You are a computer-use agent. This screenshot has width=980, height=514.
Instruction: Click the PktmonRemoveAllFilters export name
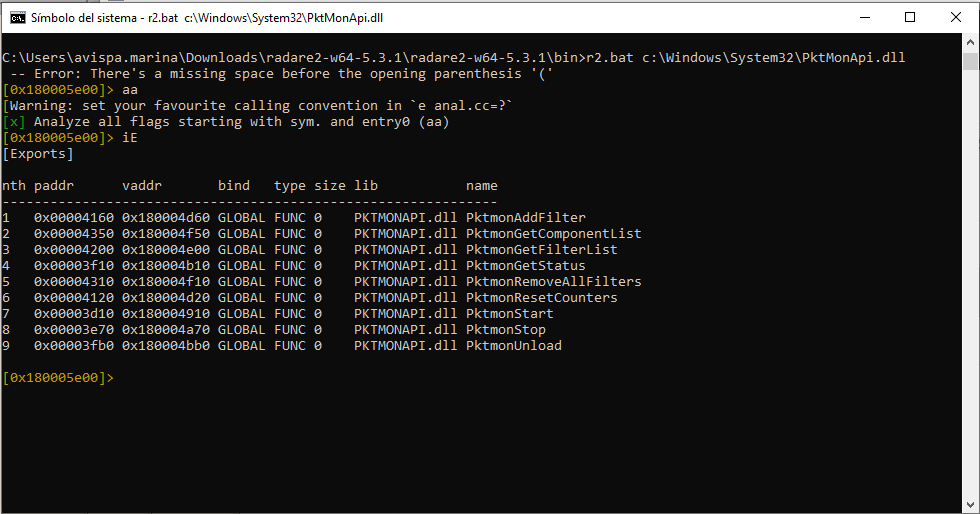[553, 281]
